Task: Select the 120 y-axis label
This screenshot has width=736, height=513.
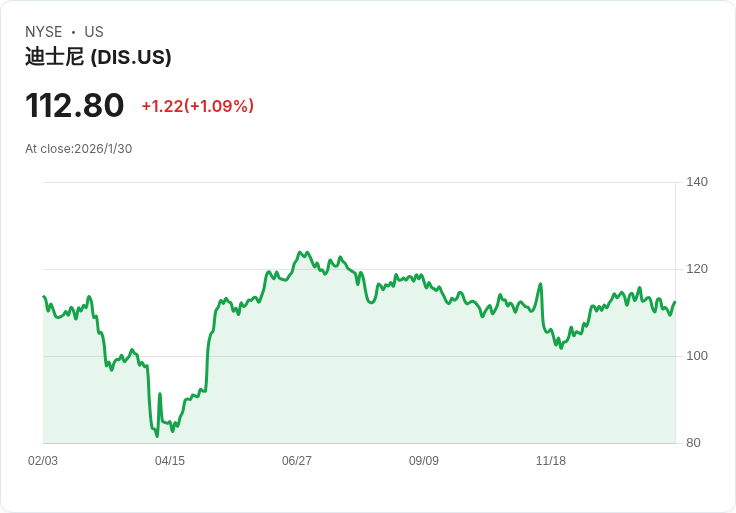Action: [x=697, y=269]
